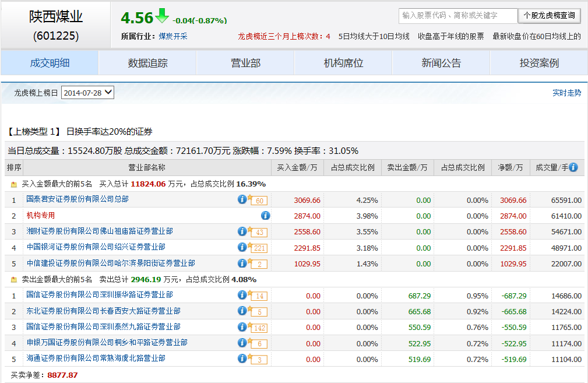Viewport: 588px width, 383px height.
Task: Click info icon for 申银万国桐乡和平路营业部
Action: pyautogui.click(x=242, y=343)
